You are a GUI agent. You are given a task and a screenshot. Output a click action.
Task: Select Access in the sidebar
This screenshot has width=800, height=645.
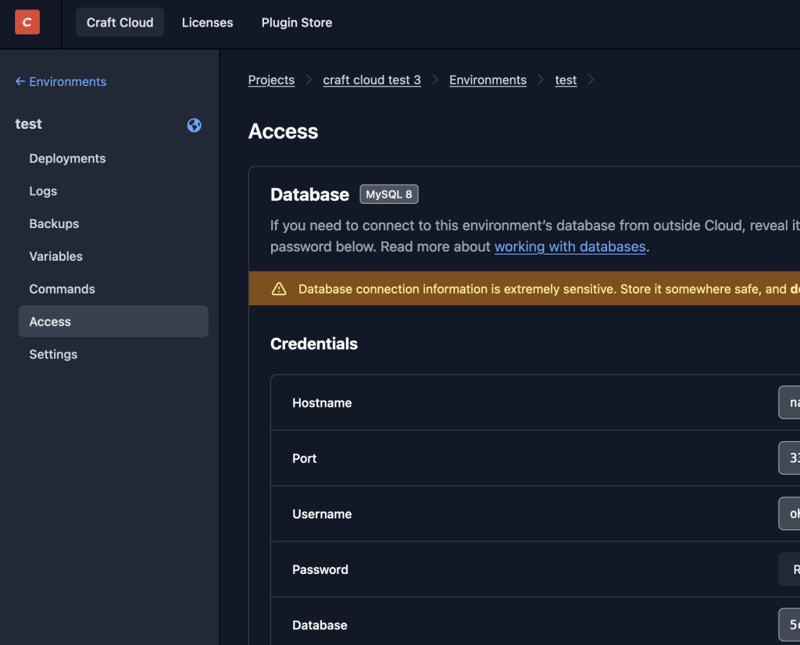click(x=50, y=322)
